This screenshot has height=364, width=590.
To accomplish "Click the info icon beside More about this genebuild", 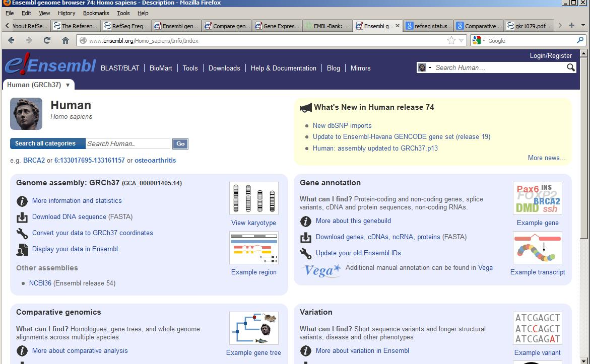I will pos(305,221).
